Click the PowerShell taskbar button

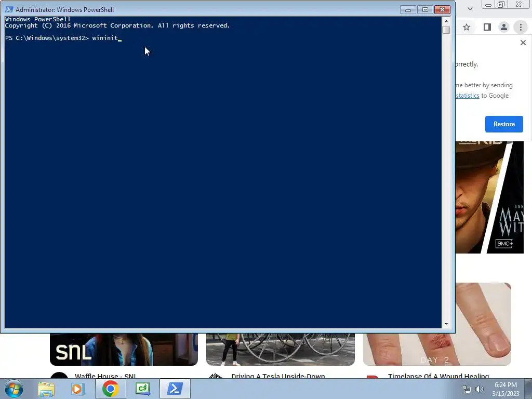[175, 389]
